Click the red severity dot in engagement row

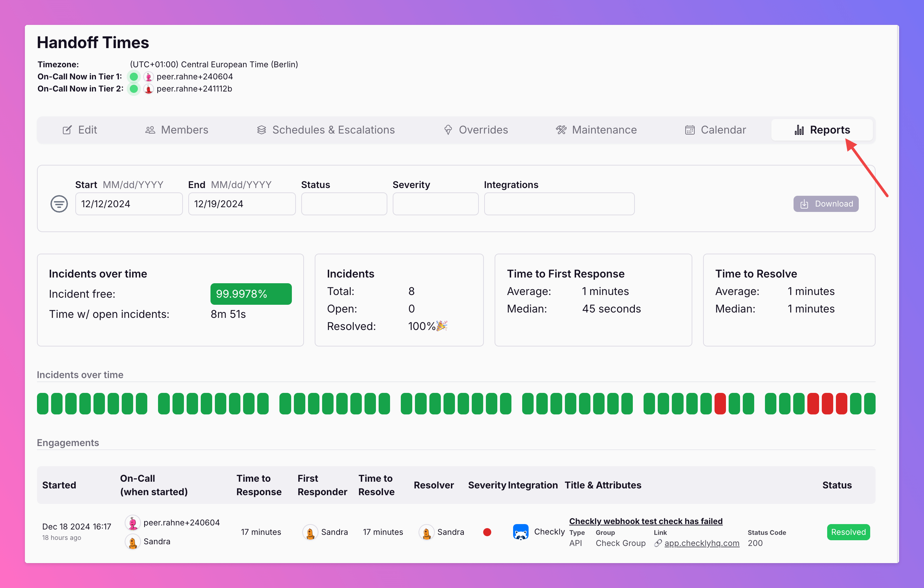pyautogui.click(x=487, y=532)
